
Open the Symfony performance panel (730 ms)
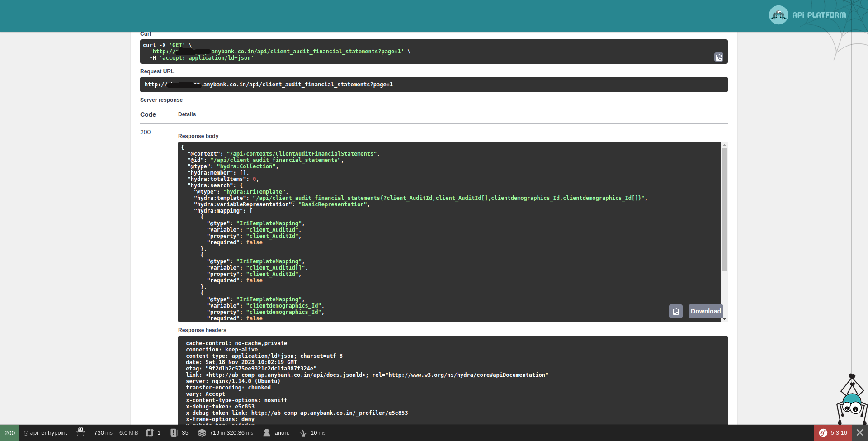(x=103, y=433)
